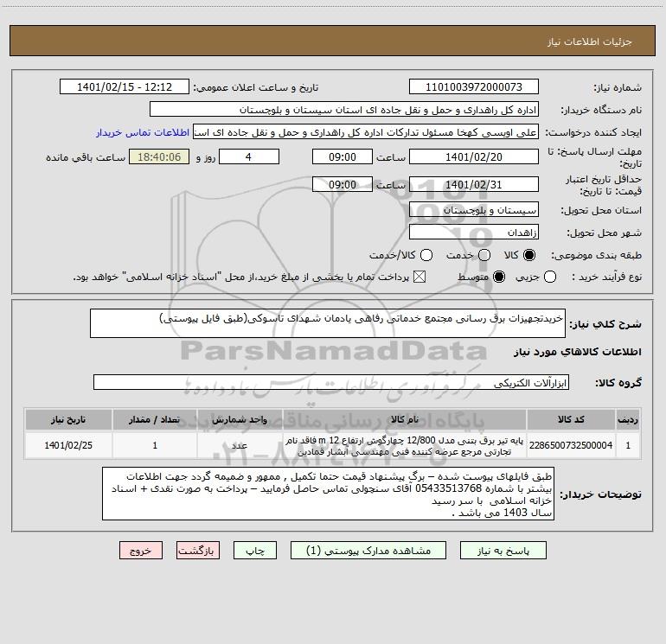Viewport: 666px width, 644px height.
Task: Click request number field 1101003972000073
Action: [474, 87]
